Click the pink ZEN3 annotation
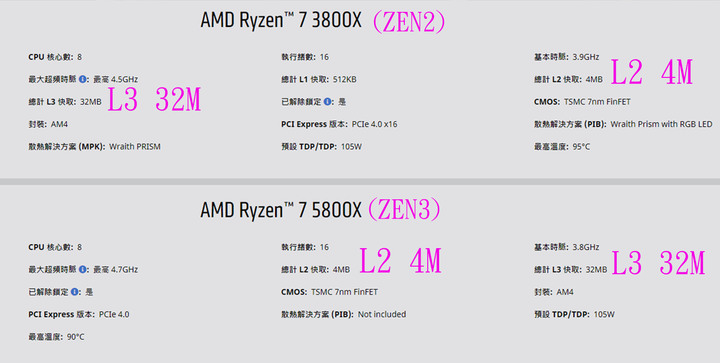720x363 pixels. (x=404, y=210)
